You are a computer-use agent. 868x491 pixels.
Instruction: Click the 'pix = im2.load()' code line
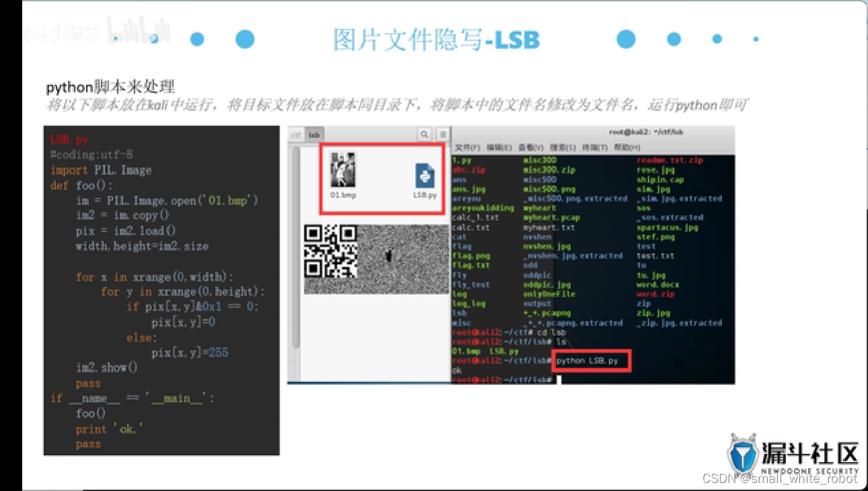click(125, 231)
